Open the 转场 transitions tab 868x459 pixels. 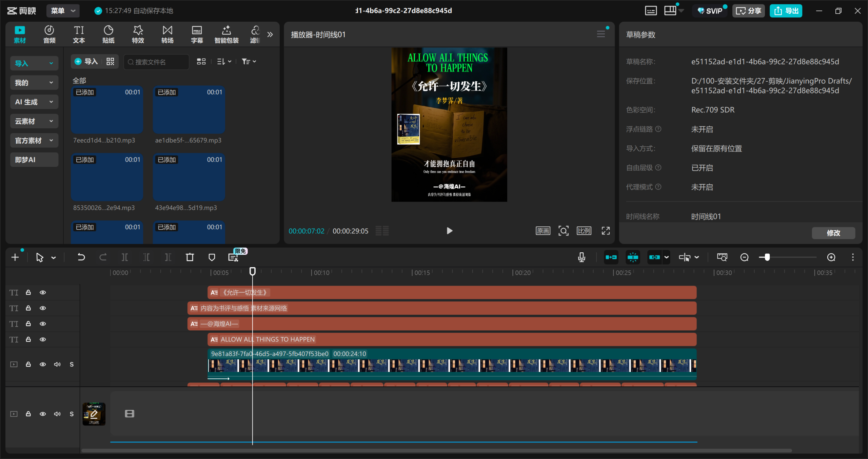(167, 34)
